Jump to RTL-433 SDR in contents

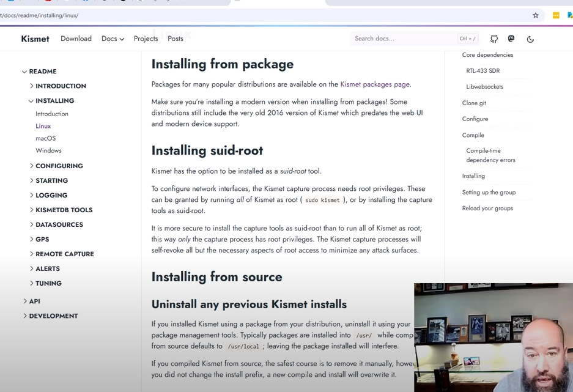tap(482, 70)
